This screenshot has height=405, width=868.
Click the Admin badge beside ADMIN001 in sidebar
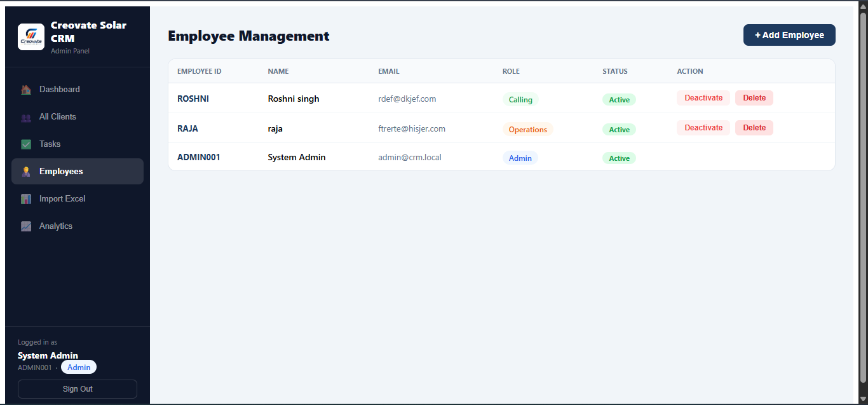tap(79, 367)
